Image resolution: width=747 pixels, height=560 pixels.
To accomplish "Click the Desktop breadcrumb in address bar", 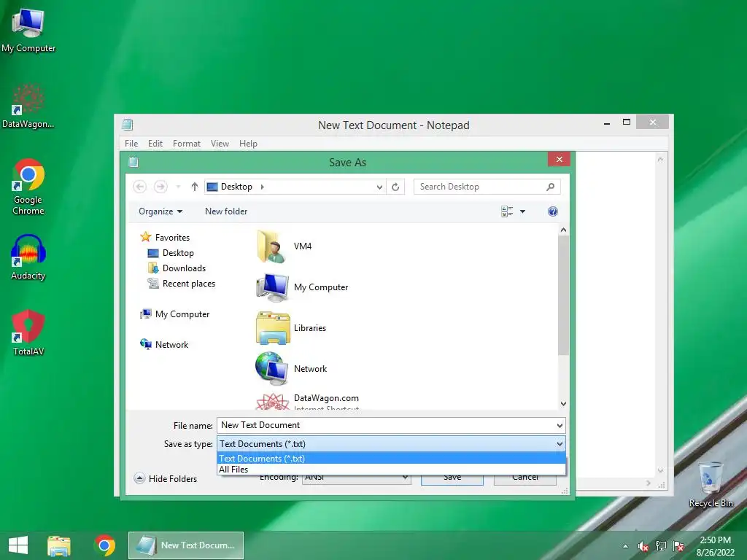I will [x=236, y=187].
